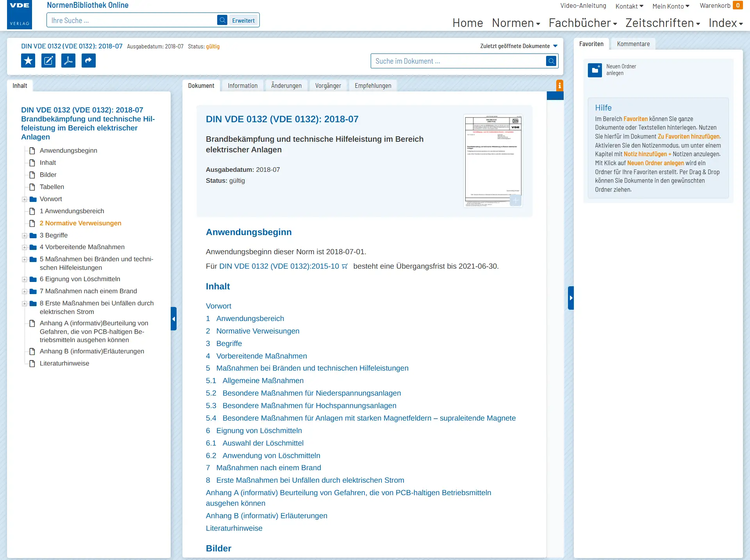
Task: Activate the note editing (pencil) icon
Action: (x=48, y=61)
